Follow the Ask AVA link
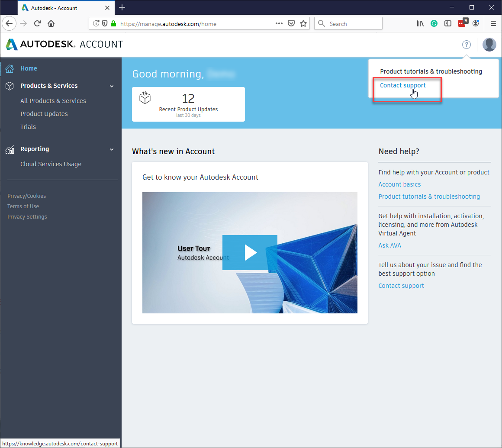Image resolution: width=502 pixels, height=448 pixels. (389, 245)
